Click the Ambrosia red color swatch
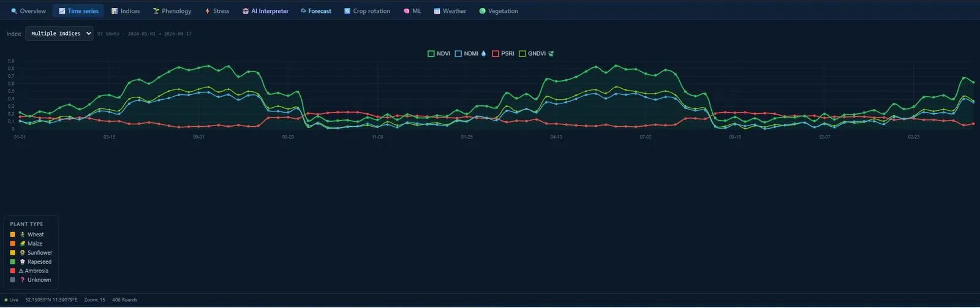This screenshot has height=308, width=980. (13, 271)
